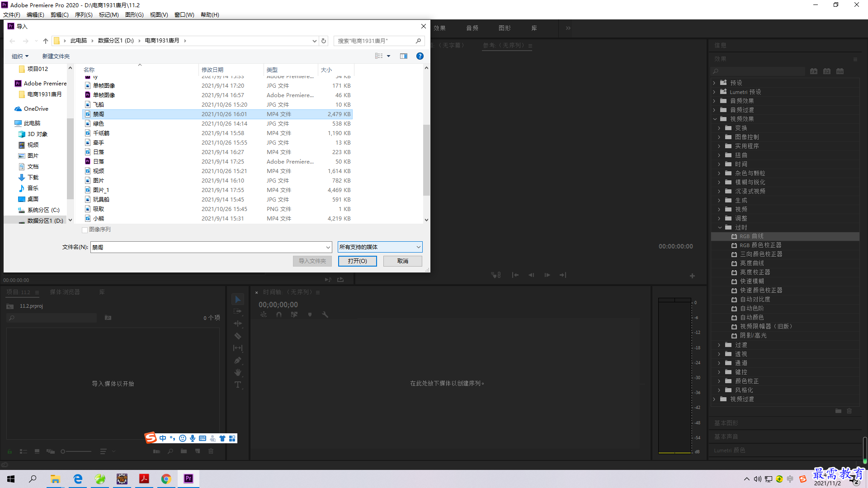The width and height of the screenshot is (868, 488).
Task: Toggle Accelerated Effects filter icon
Action: tap(814, 71)
